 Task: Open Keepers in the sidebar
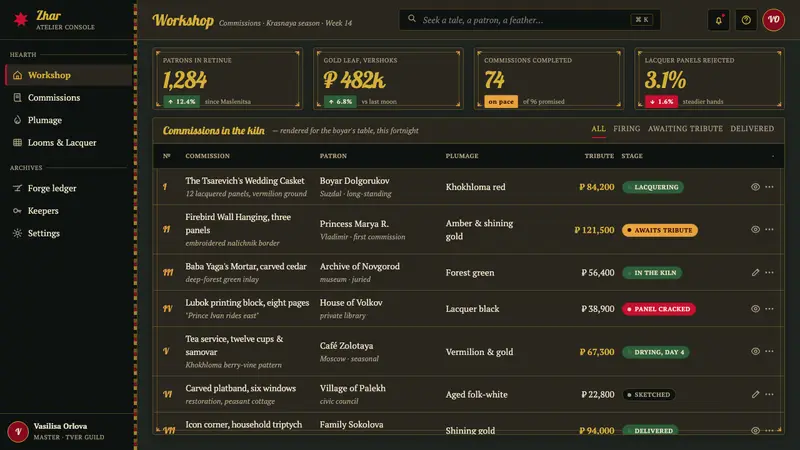pos(68,211)
